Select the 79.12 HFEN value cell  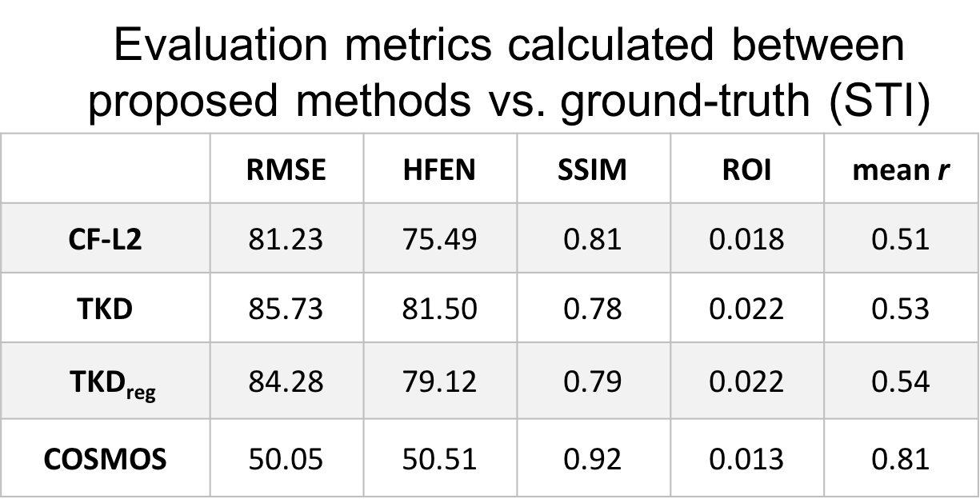pos(440,380)
